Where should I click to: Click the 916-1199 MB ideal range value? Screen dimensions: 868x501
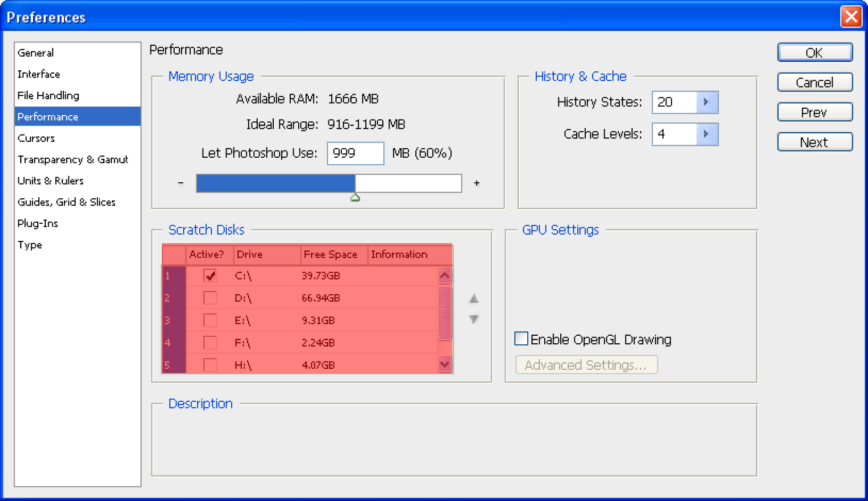(366, 124)
